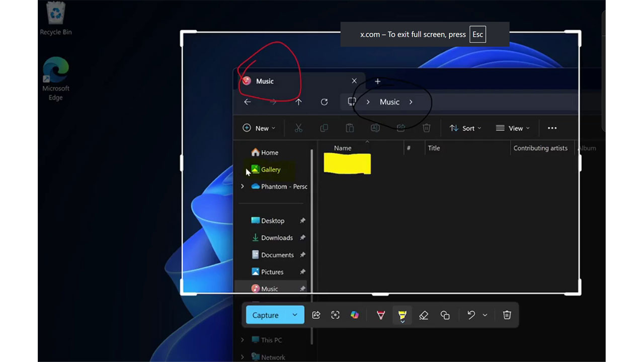Click the pin icon beside Documents
The height and width of the screenshot is (362, 644).
point(302,255)
